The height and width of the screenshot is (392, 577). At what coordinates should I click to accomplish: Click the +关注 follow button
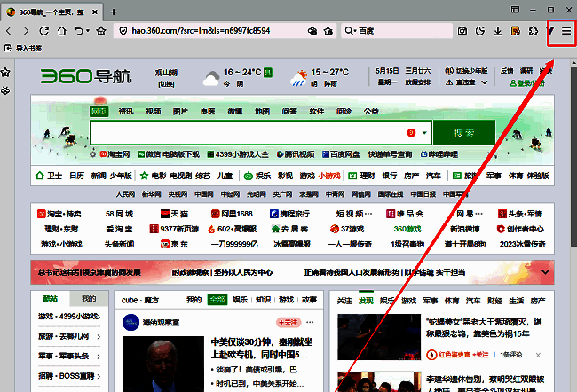288,322
